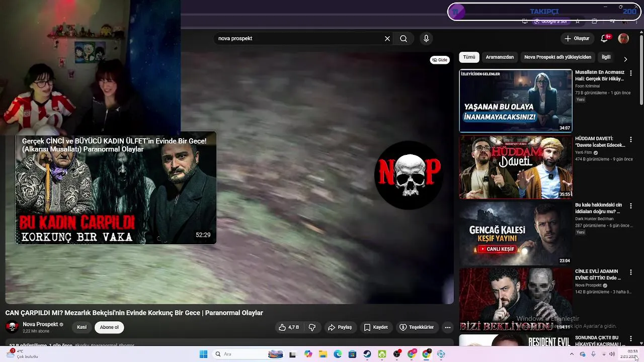Viewport: 644px width, 362px height.
Task: Clear the 'nova prospekt' search text
Action: point(387,39)
